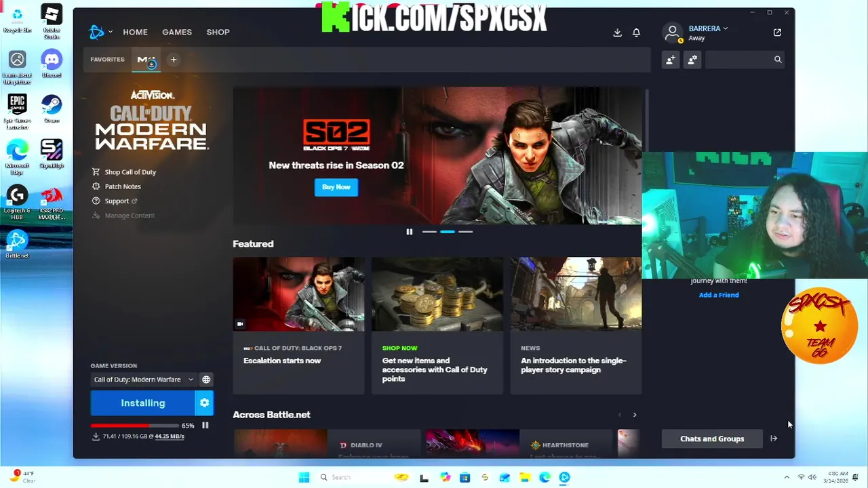The image size is (868, 488).
Task: Click the New threats rise banner
Action: click(x=437, y=155)
